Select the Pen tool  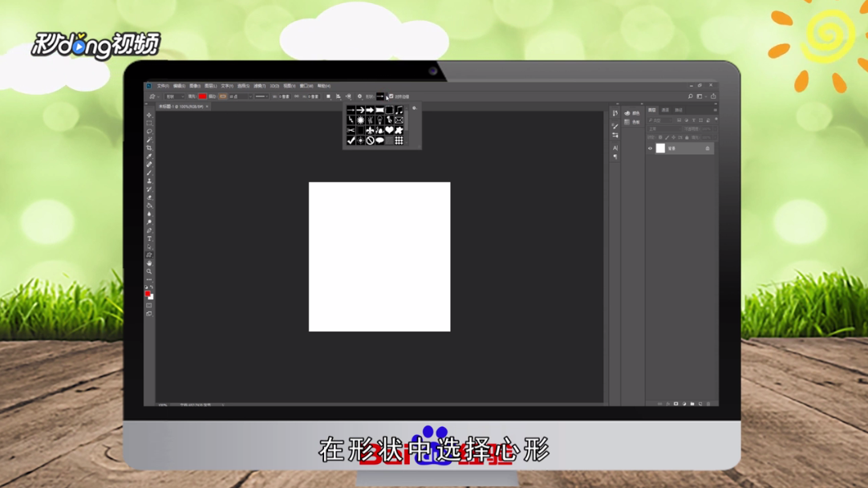point(149,230)
